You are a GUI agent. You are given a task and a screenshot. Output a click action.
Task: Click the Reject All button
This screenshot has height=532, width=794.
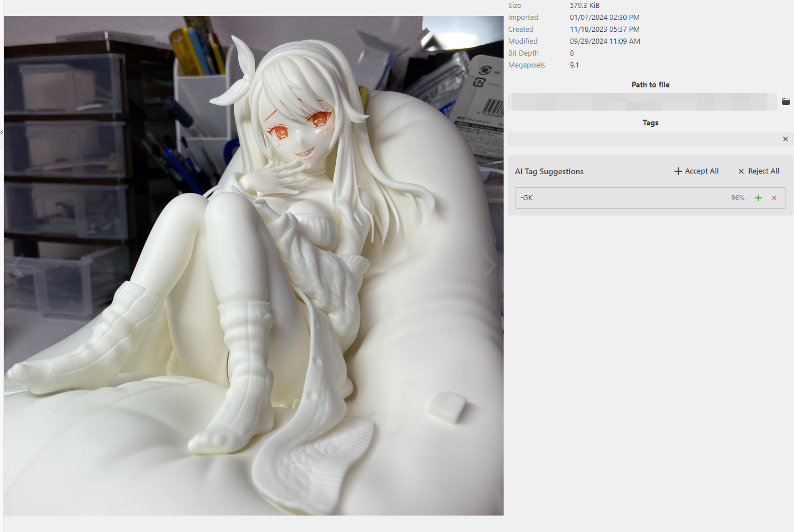[x=758, y=171]
